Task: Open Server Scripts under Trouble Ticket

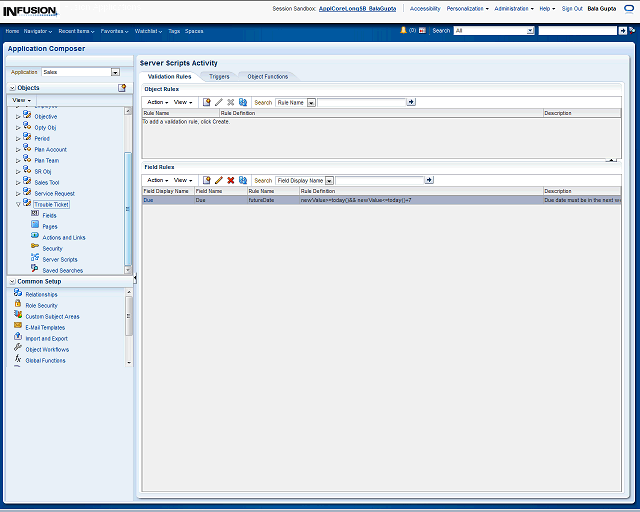Action: pyautogui.click(x=59, y=259)
